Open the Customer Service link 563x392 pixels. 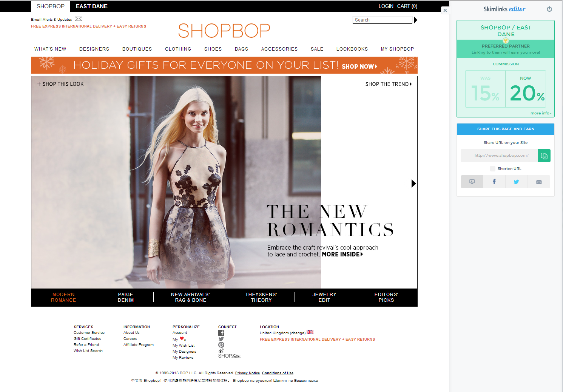(89, 333)
